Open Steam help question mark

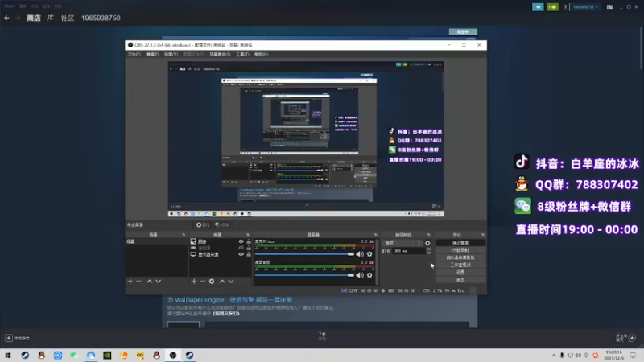click(565, 7)
